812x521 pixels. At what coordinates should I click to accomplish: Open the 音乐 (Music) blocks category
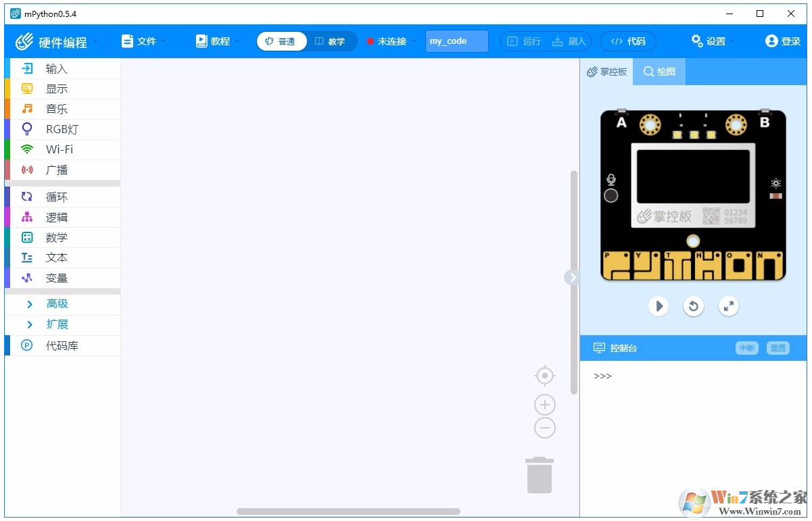pos(56,109)
